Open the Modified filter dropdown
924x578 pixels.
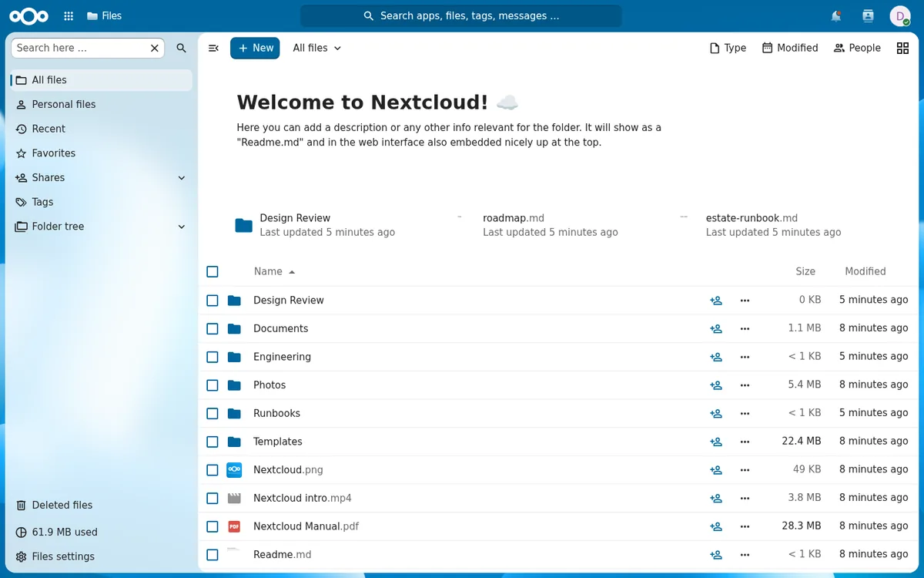point(790,48)
